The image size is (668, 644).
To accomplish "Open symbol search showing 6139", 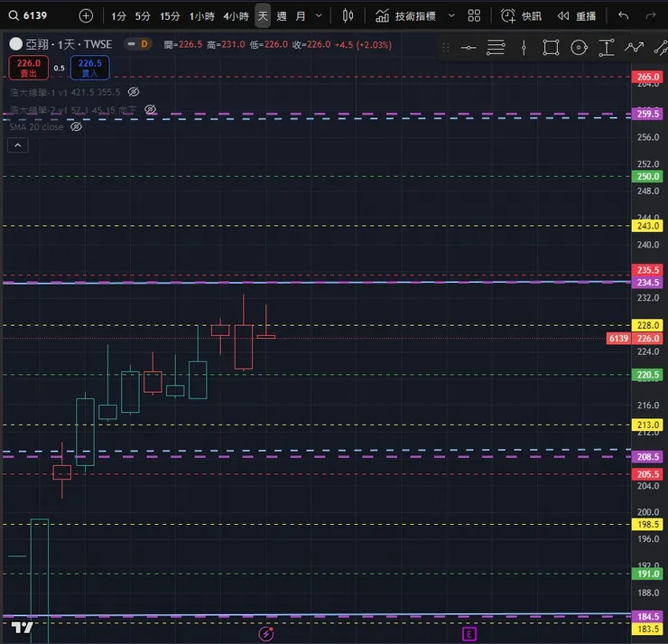I will coord(28,15).
